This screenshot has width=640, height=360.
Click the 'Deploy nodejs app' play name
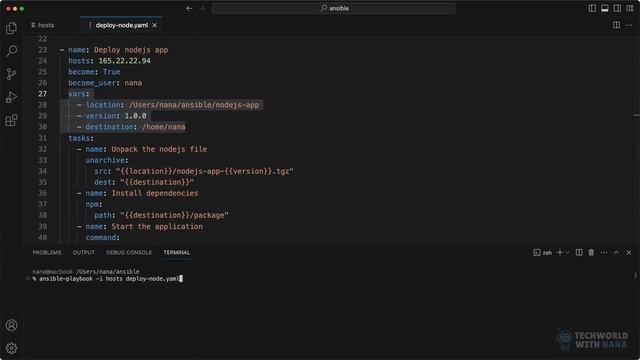coord(131,50)
